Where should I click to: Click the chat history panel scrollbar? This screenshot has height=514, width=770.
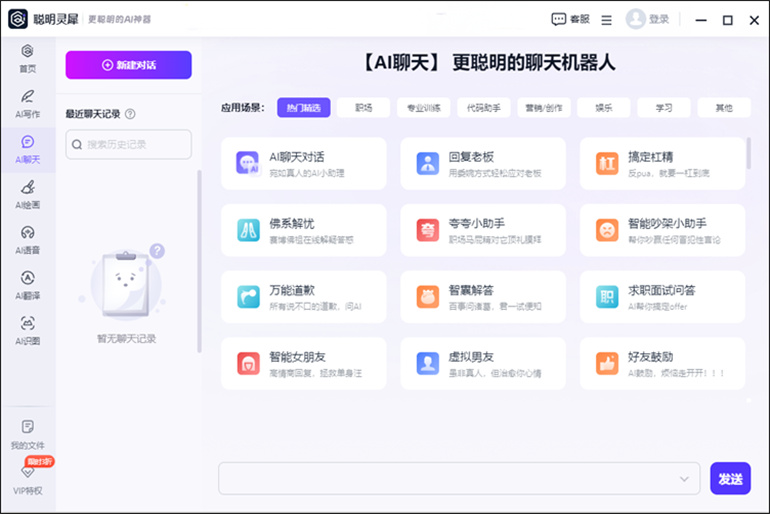[x=199, y=261]
